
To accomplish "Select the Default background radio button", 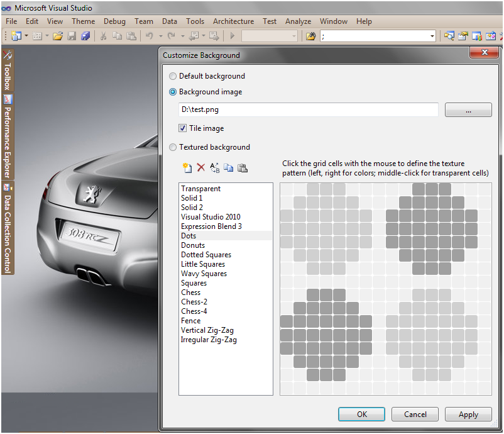I will (173, 76).
